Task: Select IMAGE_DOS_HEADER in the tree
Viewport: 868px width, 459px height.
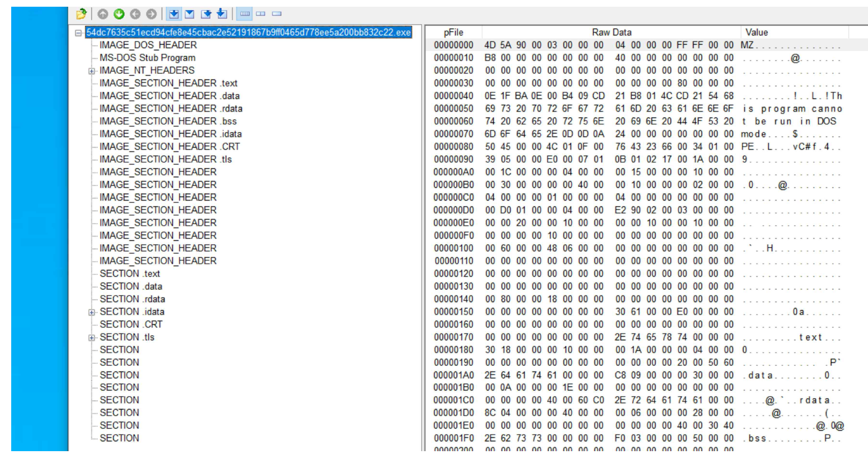Action: point(148,45)
